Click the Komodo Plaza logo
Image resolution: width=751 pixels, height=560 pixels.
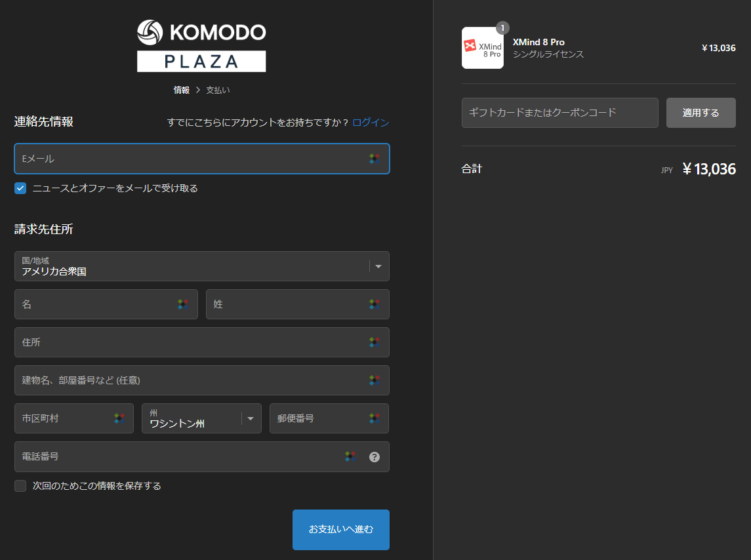coord(201,46)
